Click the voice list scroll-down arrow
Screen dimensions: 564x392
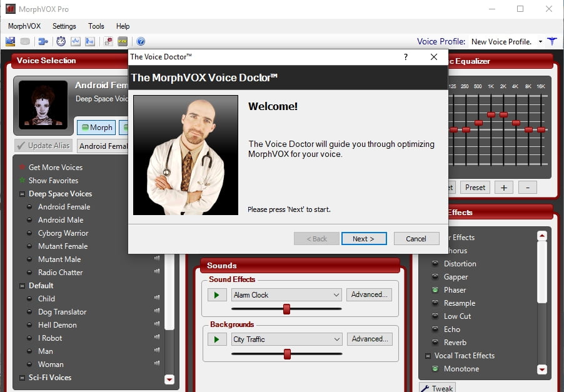169,379
